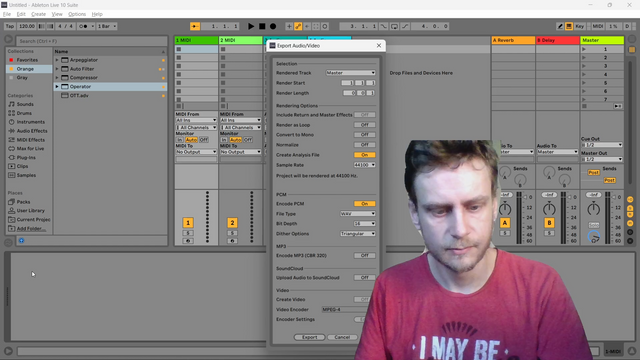Toggle Normalize option in export dialog

364,145
